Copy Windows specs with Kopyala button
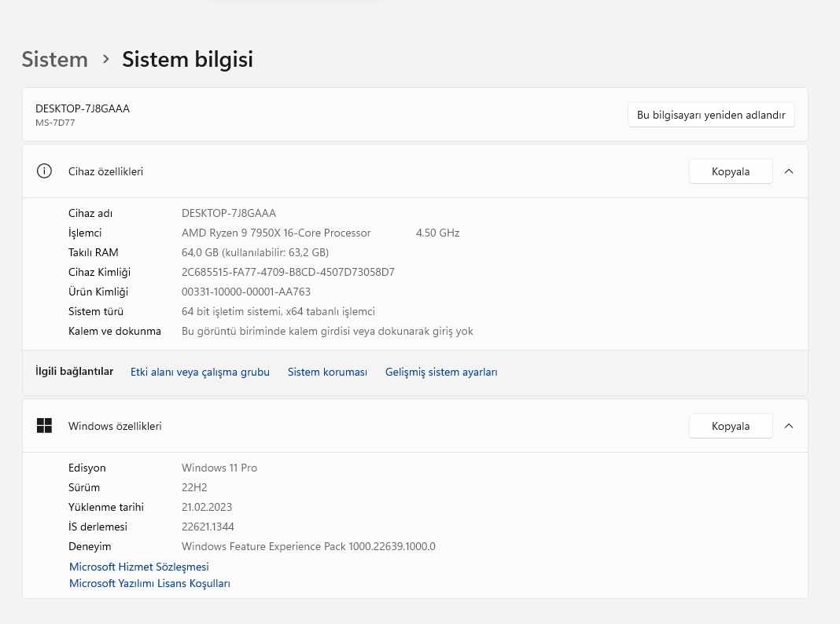 click(x=730, y=426)
